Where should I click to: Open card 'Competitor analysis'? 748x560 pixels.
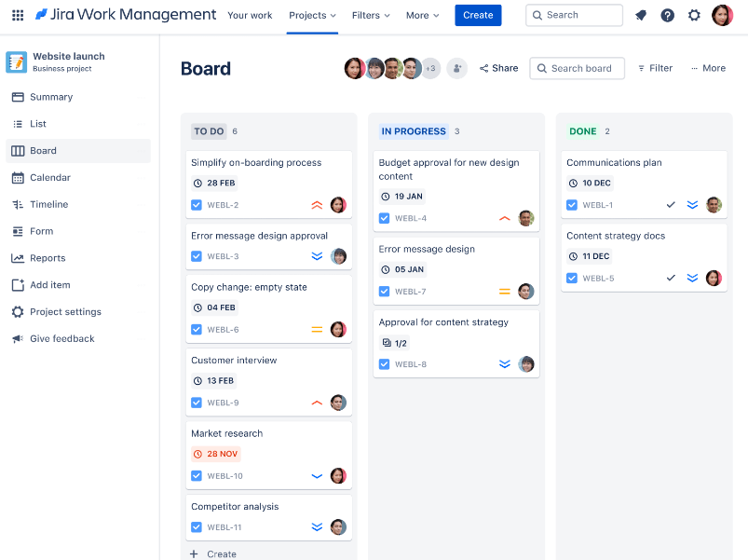[268, 517]
